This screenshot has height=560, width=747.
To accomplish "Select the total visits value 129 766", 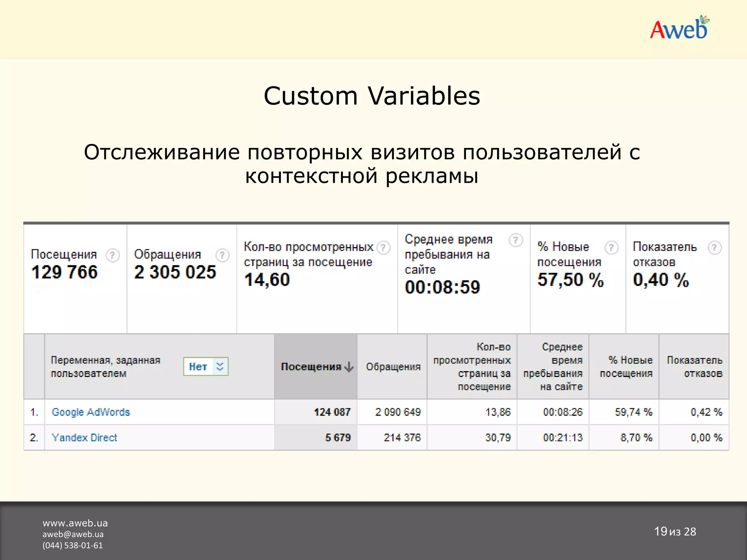I will [x=65, y=272].
